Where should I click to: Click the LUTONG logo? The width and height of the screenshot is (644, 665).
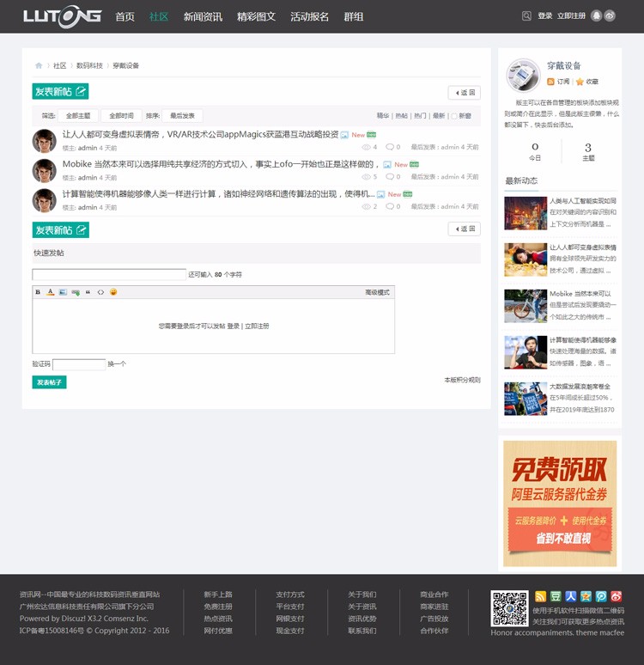pyautogui.click(x=63, y=16)
